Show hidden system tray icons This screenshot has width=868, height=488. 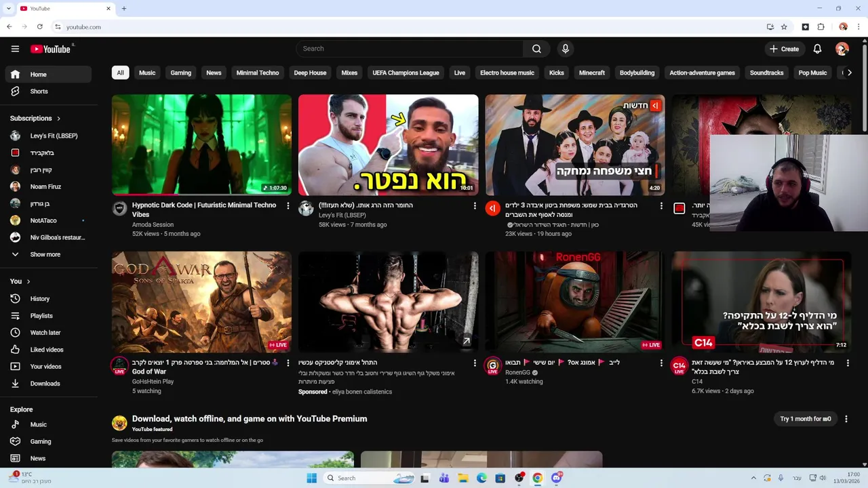click(753, 478)
